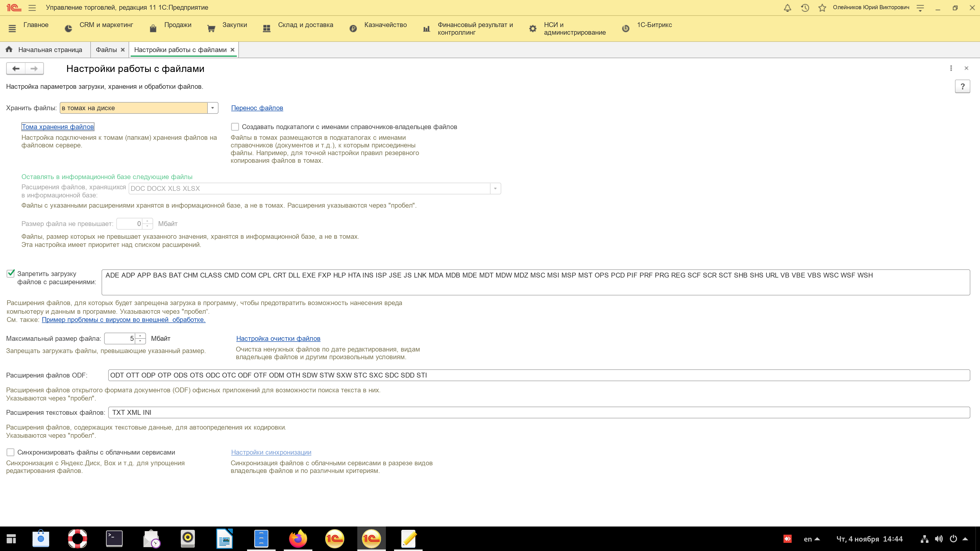
Task: Switch to the Файлы tab
Action: (x=106, y=50)
